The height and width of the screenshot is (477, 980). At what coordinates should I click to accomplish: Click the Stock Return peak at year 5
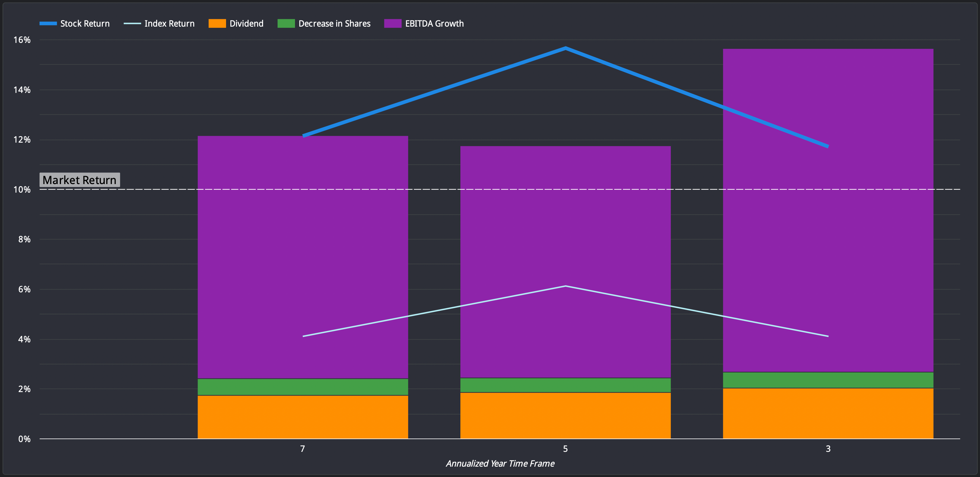pyautogui.click(x=565, y=48)
